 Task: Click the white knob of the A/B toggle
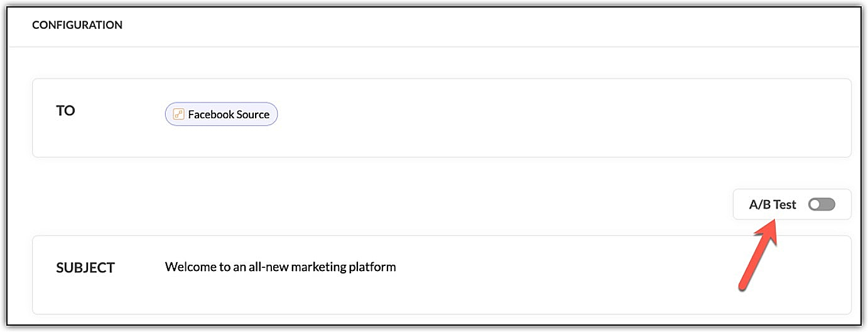[815, 204]
